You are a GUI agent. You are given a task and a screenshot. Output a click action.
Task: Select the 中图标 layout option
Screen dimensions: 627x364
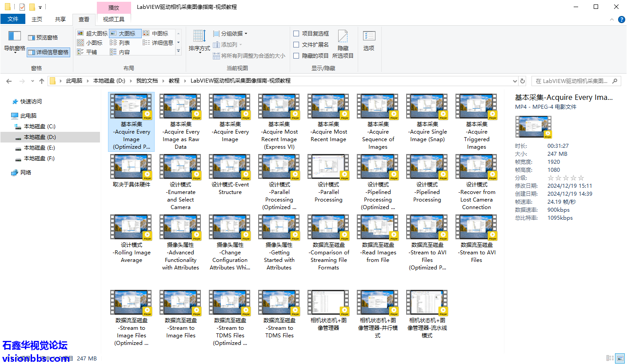(156, 33)
